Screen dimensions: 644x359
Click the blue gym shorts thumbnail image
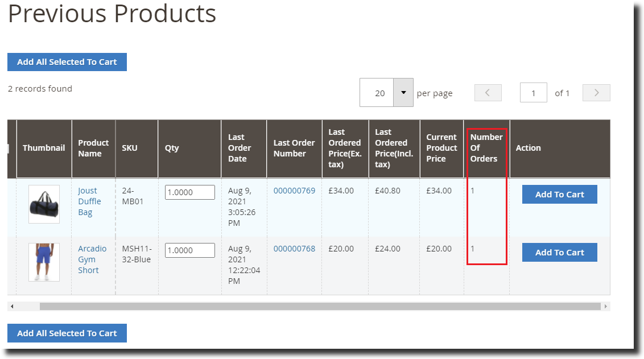click(x=44, y=262)
